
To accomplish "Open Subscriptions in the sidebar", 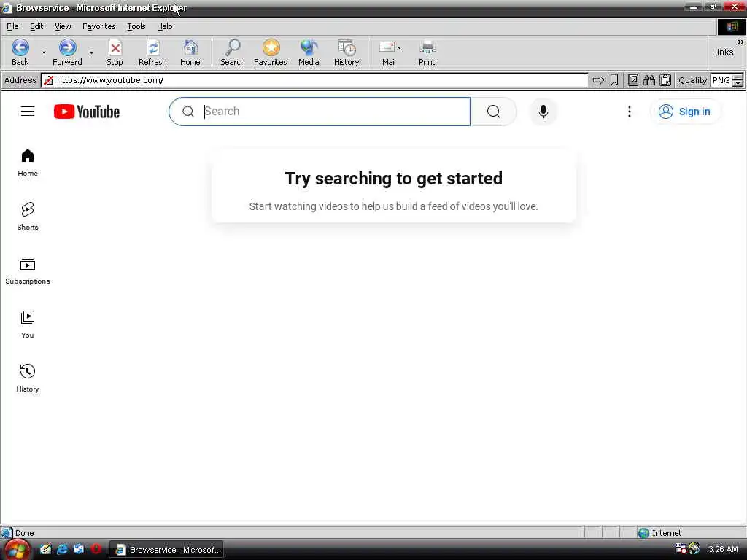I will click(x=28, y=270).
